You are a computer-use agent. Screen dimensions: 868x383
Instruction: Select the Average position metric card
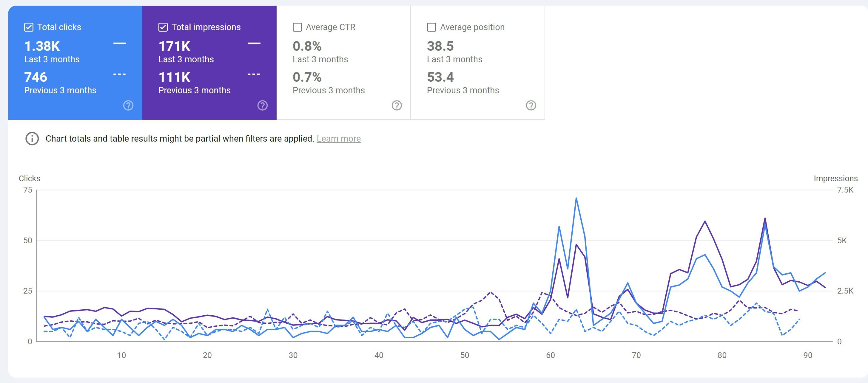[x=477, y=62]
